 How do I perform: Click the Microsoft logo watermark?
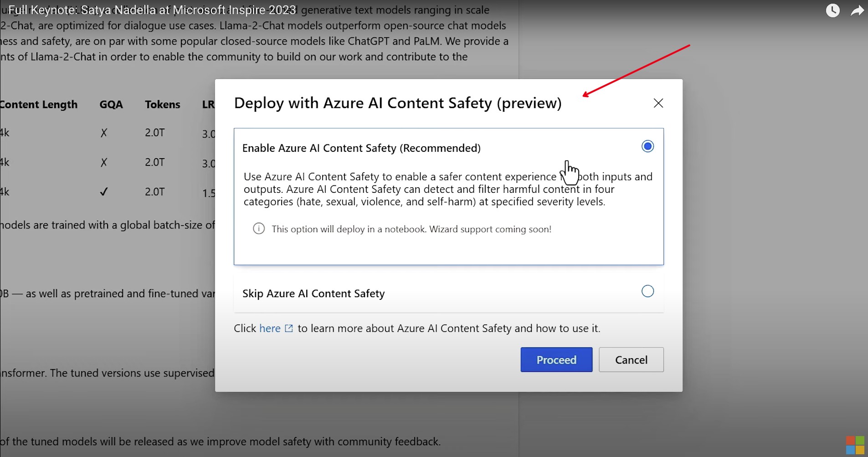coord(855,445)
